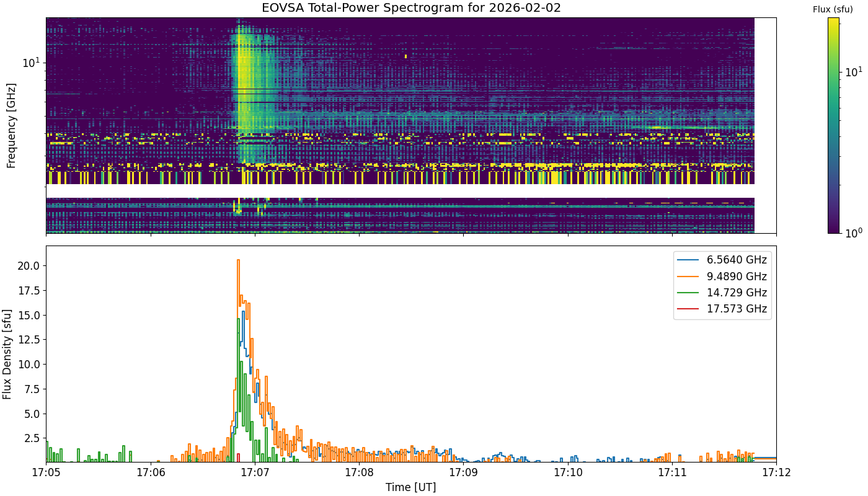Click the 17.573 GHz legend entry

click(722, 309)
